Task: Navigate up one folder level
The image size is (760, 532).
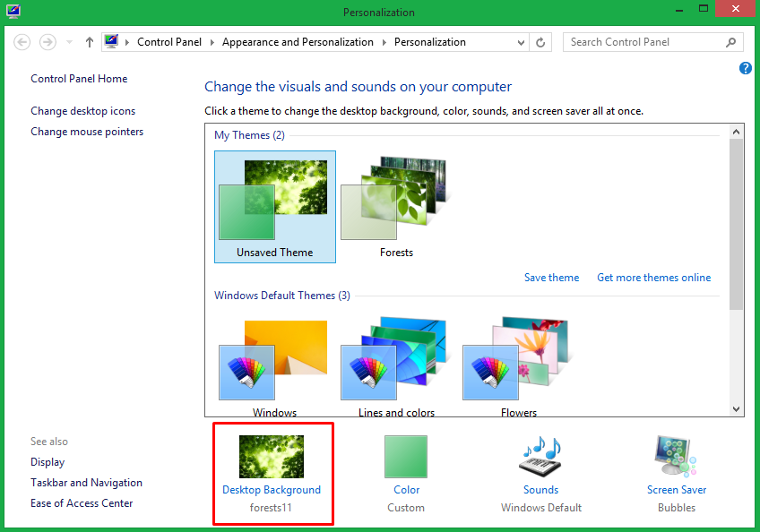Action: pyautogui.click(x=87, y=41)
